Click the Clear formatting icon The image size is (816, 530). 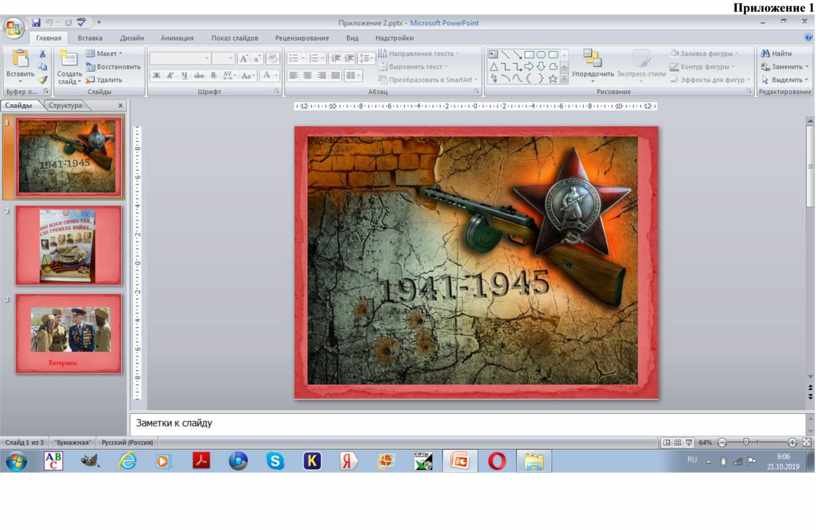pos(273,58)
